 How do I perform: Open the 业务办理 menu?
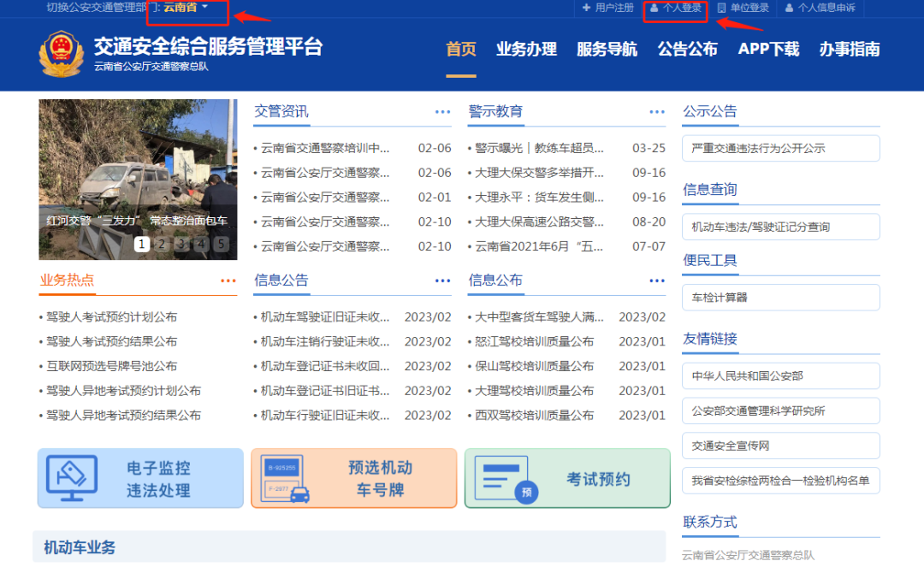tap(526, 49)
